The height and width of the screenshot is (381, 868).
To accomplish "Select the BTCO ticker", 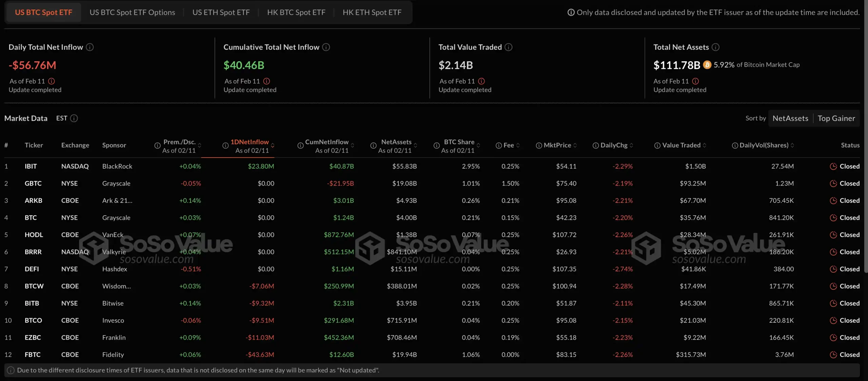I will coord(33,320).
